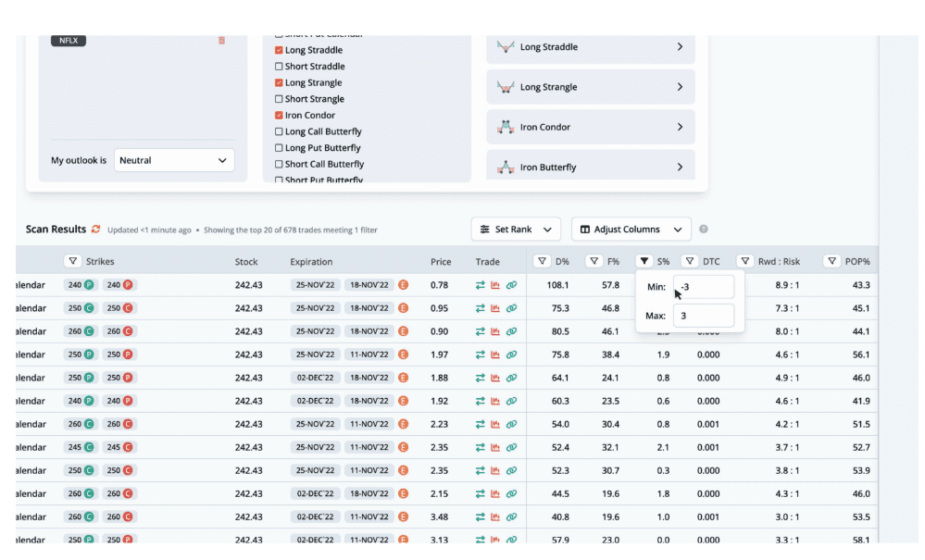925x560 pixels.
Task: Uncheck the Long Straddle checkbox
Action: 280,50
